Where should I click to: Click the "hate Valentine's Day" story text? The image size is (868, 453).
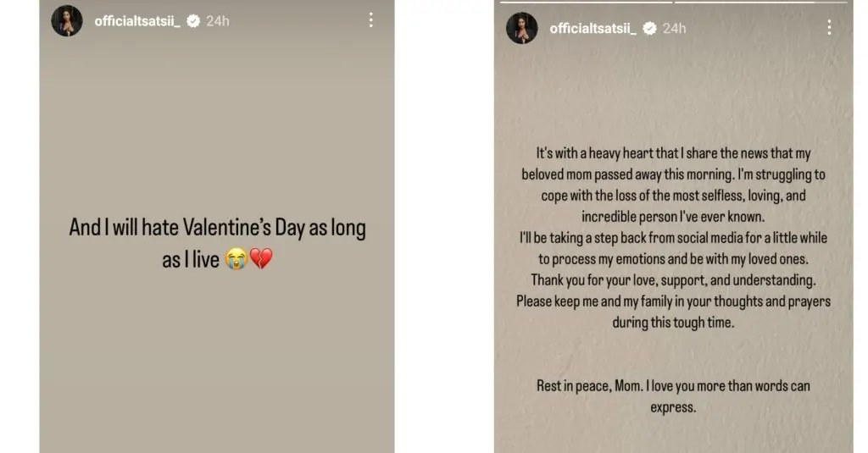[217, 244]
